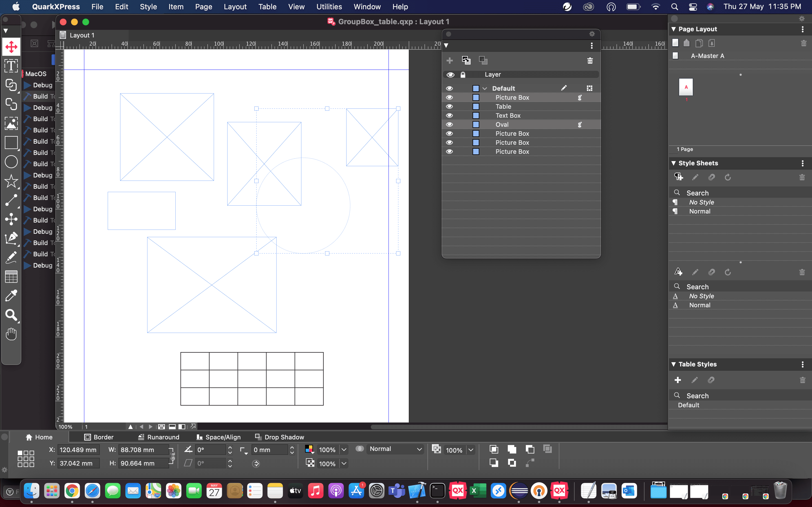
Task: Select the Oval Box tool
Action: (x=11, y=162)
